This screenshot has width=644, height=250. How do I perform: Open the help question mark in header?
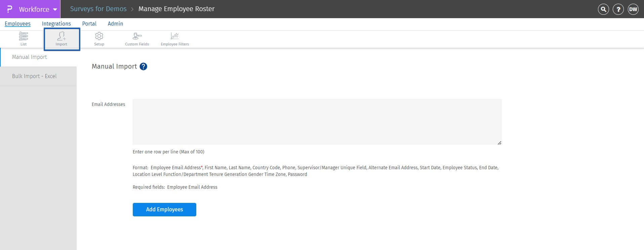click(x=618, y=9)
